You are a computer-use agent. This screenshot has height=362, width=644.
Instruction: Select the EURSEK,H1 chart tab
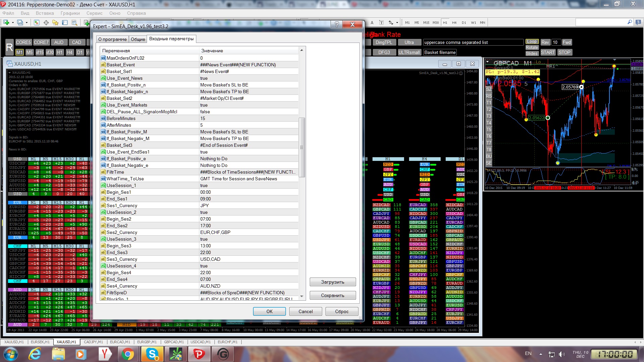pos(40,342)
